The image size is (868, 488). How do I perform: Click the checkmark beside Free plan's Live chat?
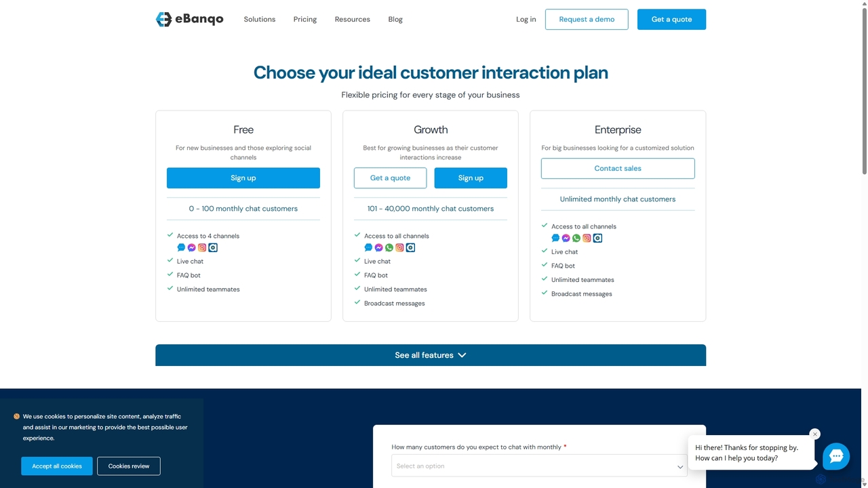point(170,260)
